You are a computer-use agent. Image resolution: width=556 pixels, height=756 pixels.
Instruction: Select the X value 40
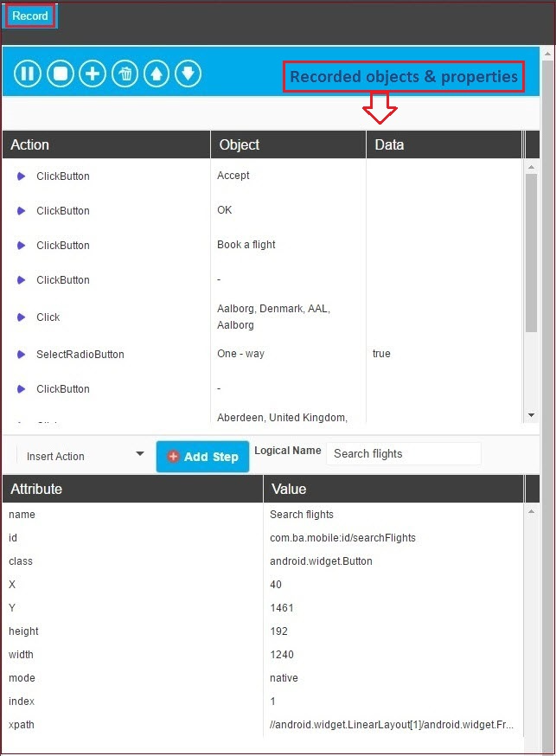276,585
